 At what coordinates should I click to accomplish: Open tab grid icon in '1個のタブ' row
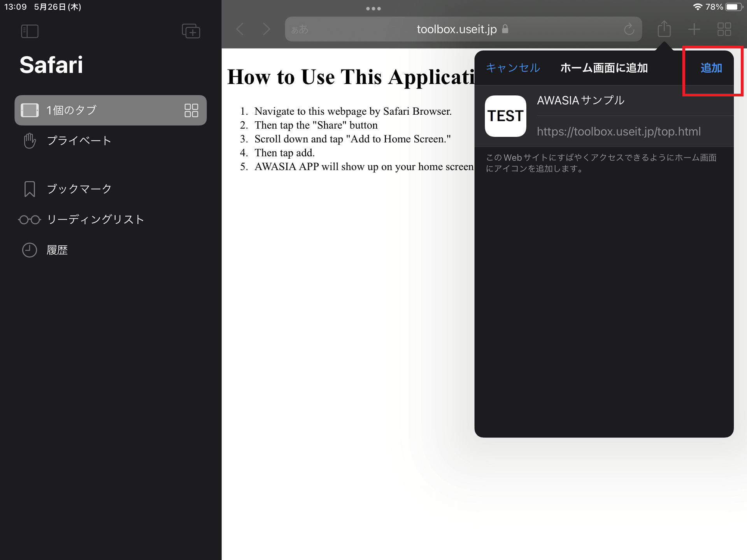(x=191, y=110)
